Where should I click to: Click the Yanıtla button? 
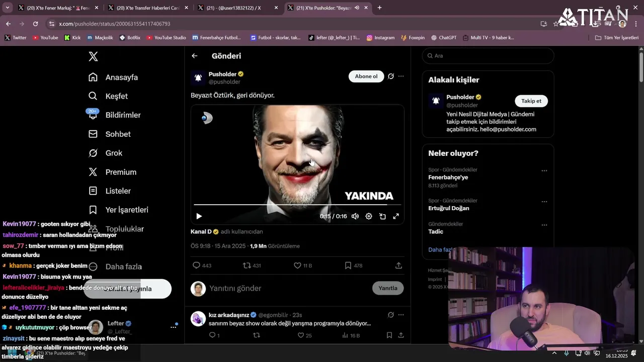tap(388, 288)
